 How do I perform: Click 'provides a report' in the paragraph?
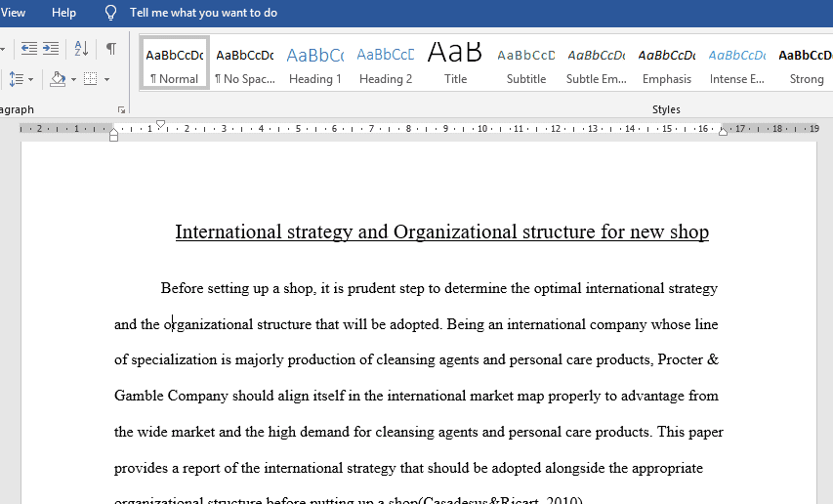coord(167,468)
